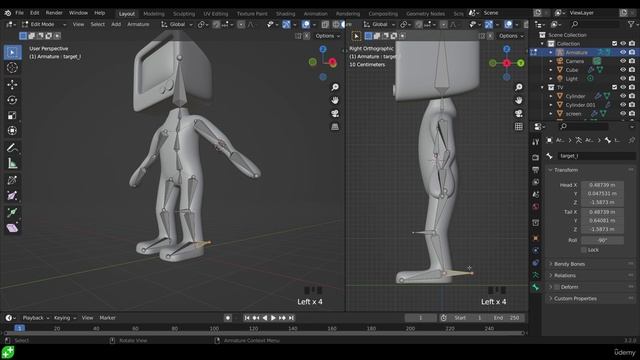Select the Measure ruler tool
Screen dimensions: 640x360
click(12, 164)
